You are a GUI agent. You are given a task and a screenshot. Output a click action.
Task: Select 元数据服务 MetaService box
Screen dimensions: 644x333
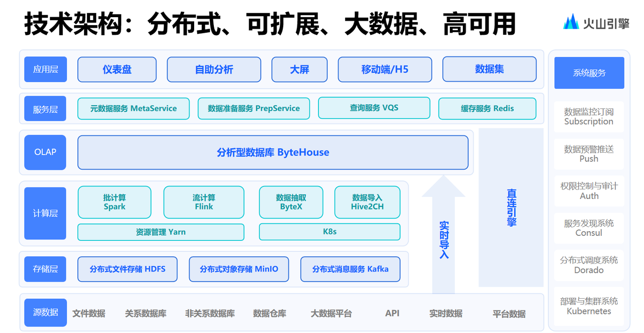click(133, 108)
